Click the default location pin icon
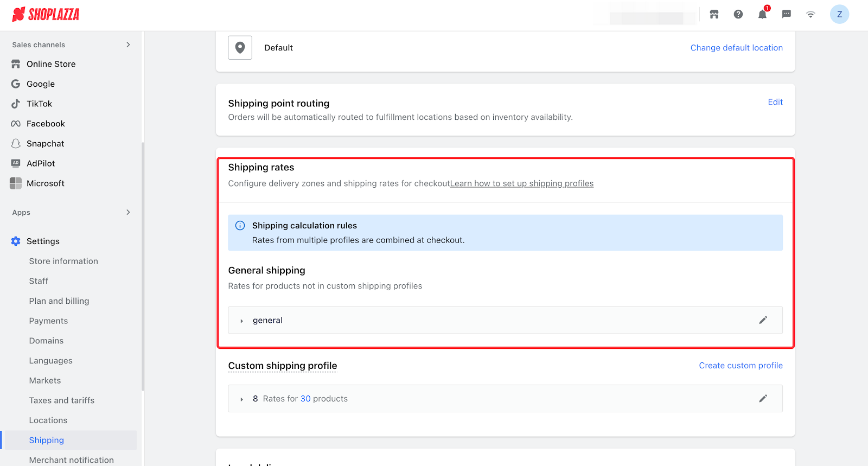Screen dimensions: 868x466 (x=240, y=48)
